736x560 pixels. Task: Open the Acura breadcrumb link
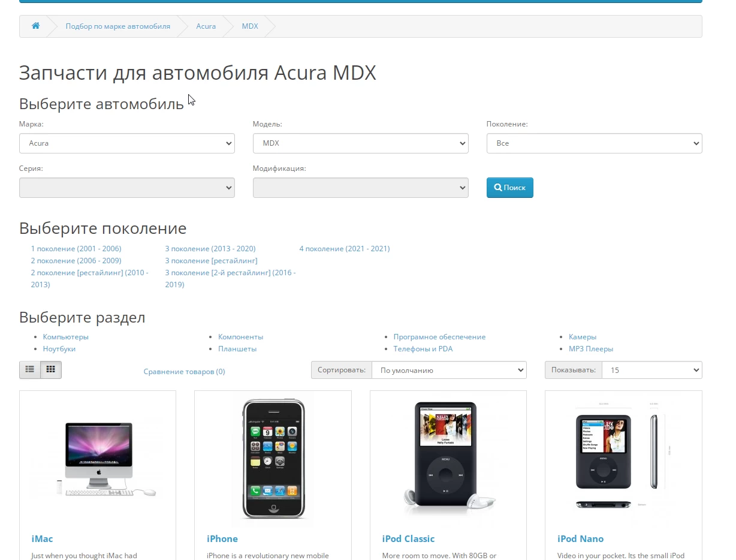pos(206,26)
